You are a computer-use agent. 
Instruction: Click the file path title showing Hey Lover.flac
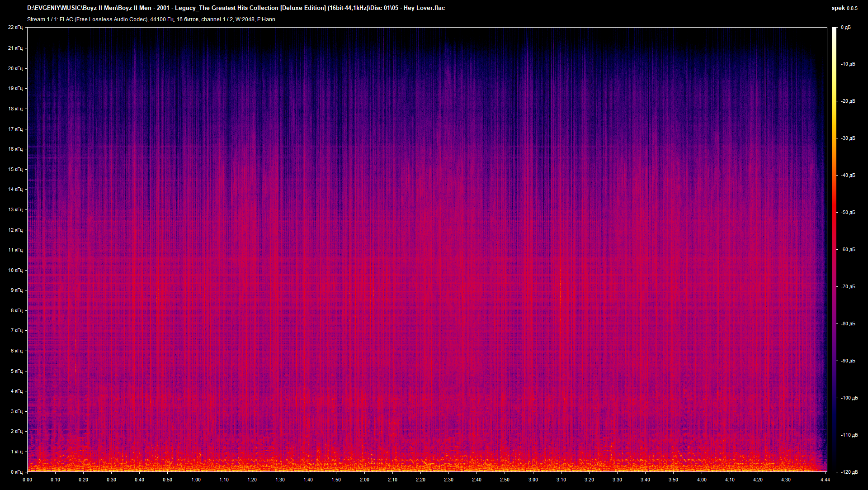click(x=235, y=8)
